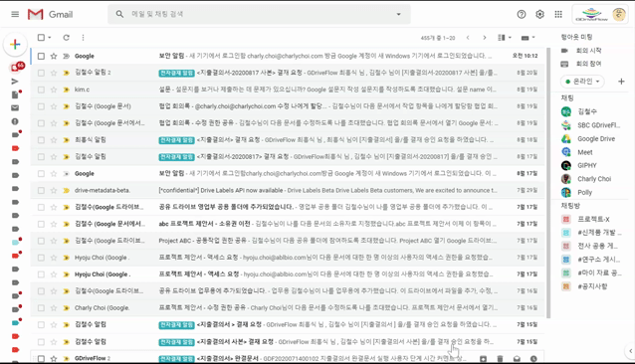This screenshot has height=364, width=635.
Task: Delete the hovered GDriveFlow 2 email
Action: pyautogui.click(x=501, y=359)
